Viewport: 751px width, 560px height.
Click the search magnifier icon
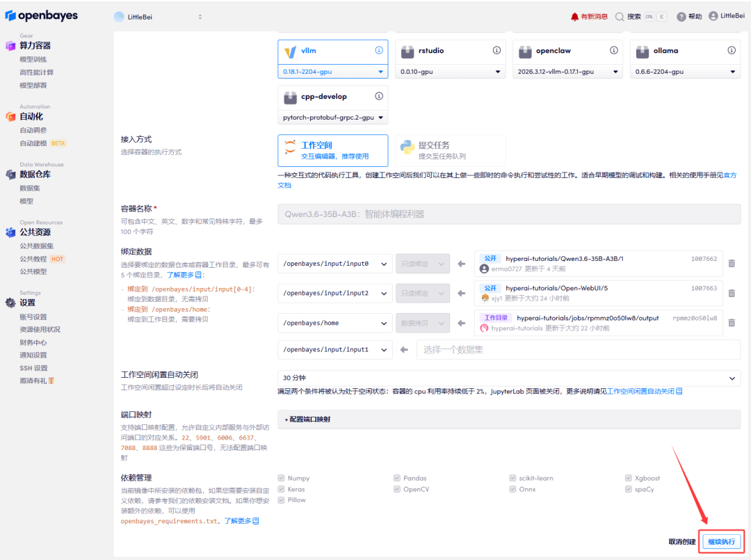620,17
